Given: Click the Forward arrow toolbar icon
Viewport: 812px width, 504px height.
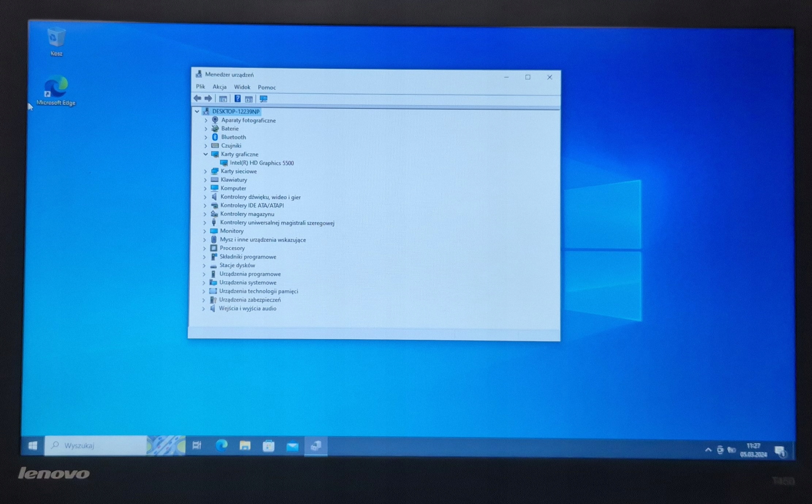Looking at the screenshot, I should click(x=208, y=99).
